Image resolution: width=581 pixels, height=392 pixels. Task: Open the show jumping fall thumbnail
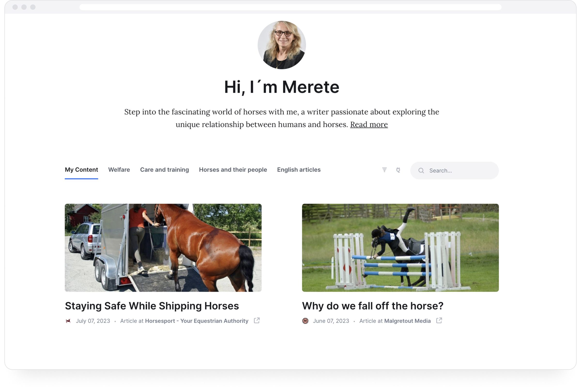click(400, 248)
